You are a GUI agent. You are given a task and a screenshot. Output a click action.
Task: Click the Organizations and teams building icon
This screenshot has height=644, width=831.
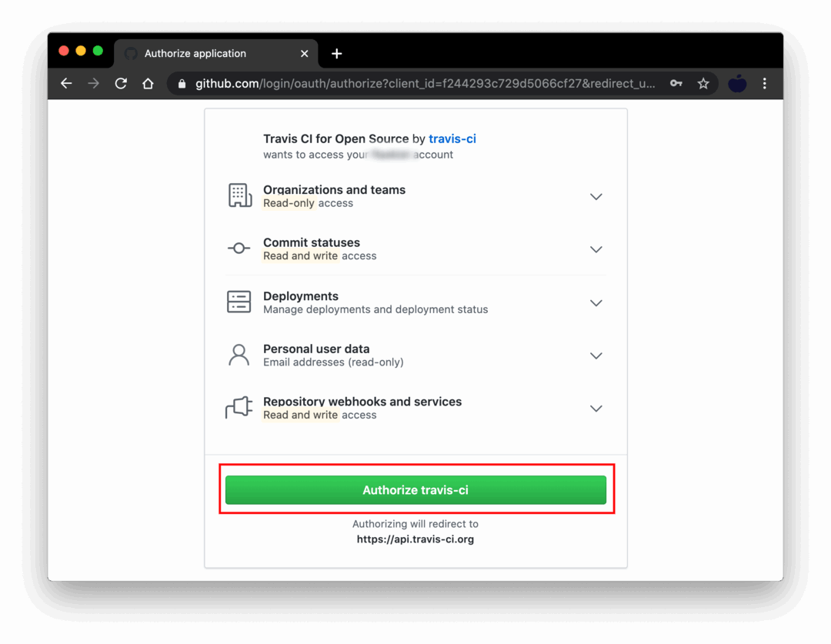click(239, 195)
